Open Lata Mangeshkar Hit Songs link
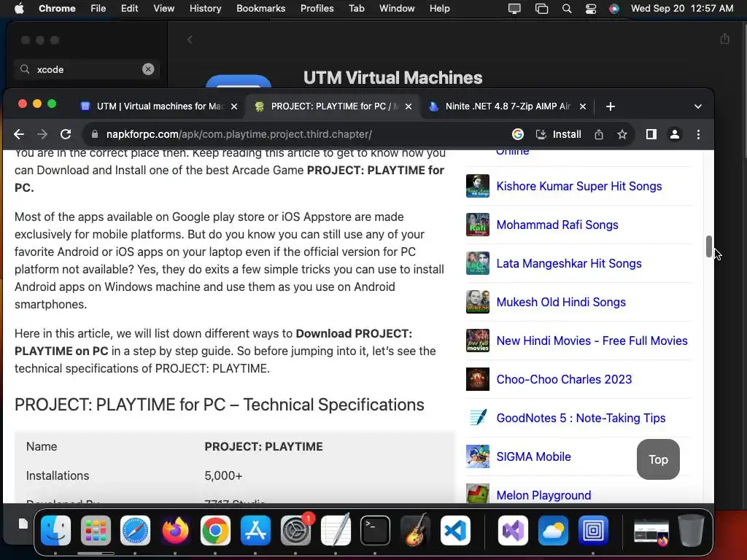747x560 pixels. 569,263
